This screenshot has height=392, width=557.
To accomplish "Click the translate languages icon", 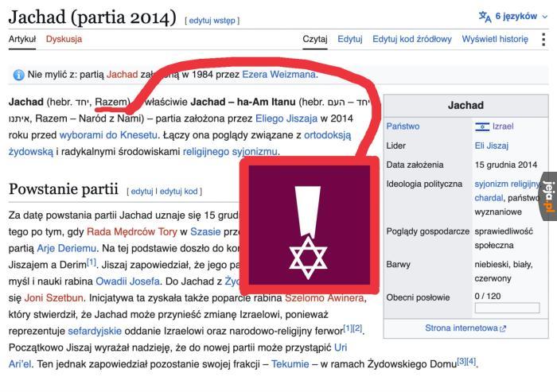I will [x=485, y=17].
